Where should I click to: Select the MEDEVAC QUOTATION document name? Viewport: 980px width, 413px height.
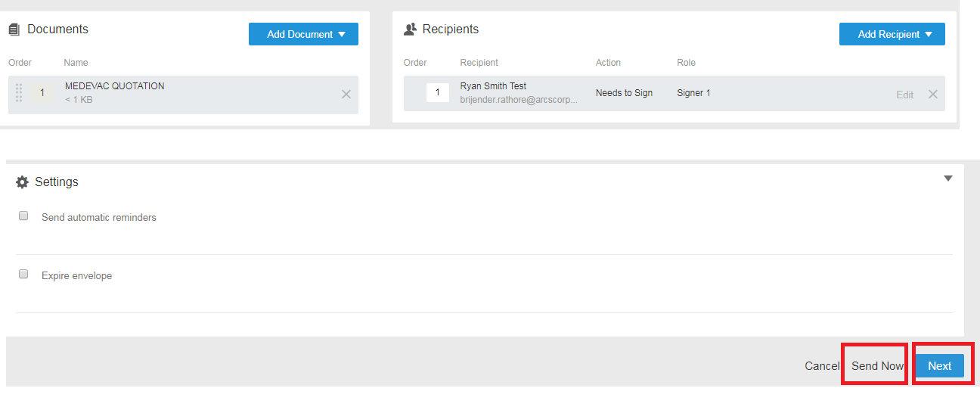(115, 86)
